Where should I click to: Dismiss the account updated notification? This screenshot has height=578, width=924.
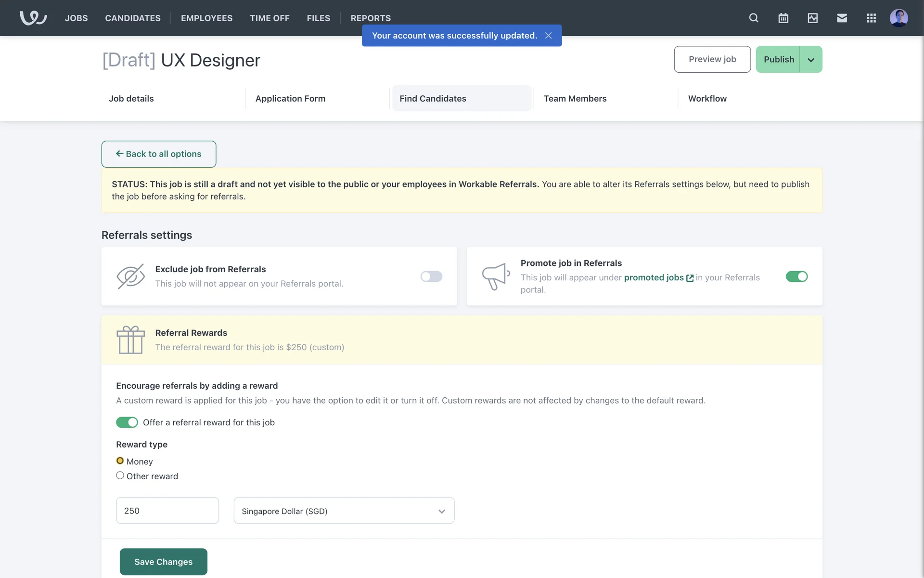pos(548,36)
